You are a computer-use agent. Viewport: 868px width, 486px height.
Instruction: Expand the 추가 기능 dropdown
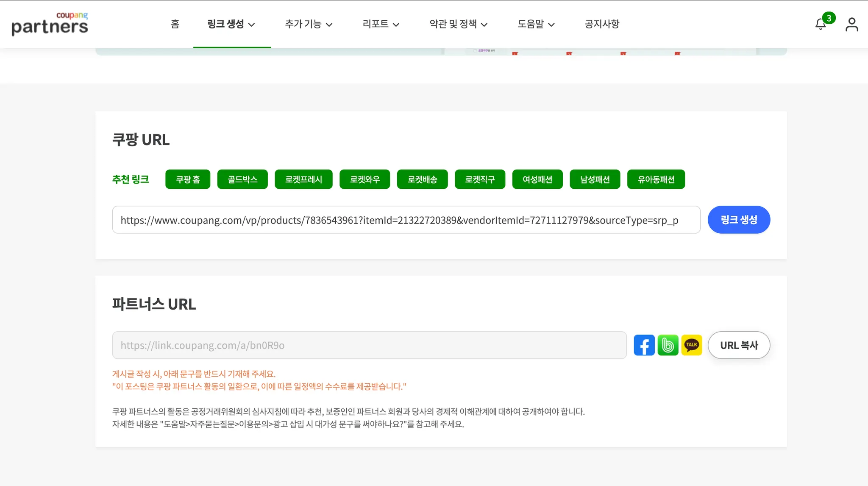pyautogui.click(x=309, y=24)
